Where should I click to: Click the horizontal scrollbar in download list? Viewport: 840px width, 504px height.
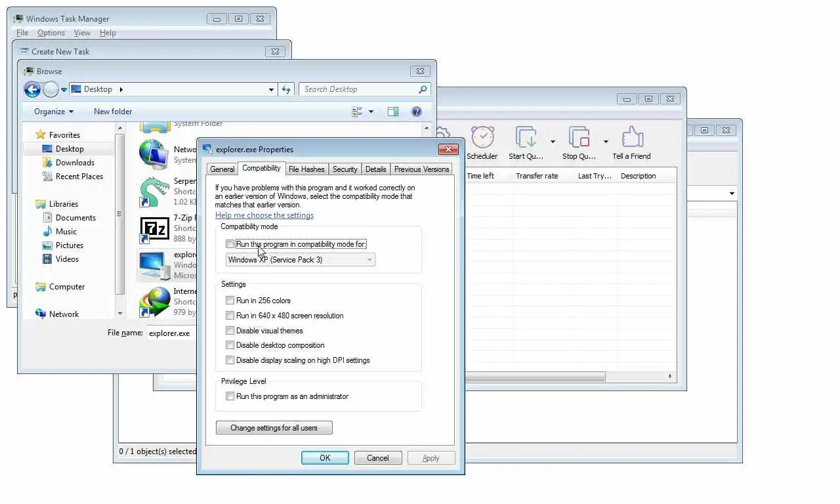(535, 377)
